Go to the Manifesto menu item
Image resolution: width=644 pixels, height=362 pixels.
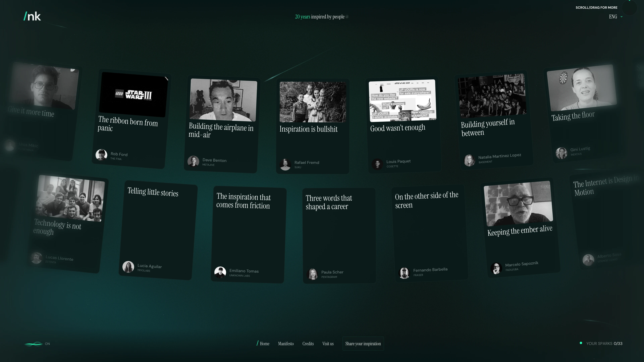(x=286, y=344)
